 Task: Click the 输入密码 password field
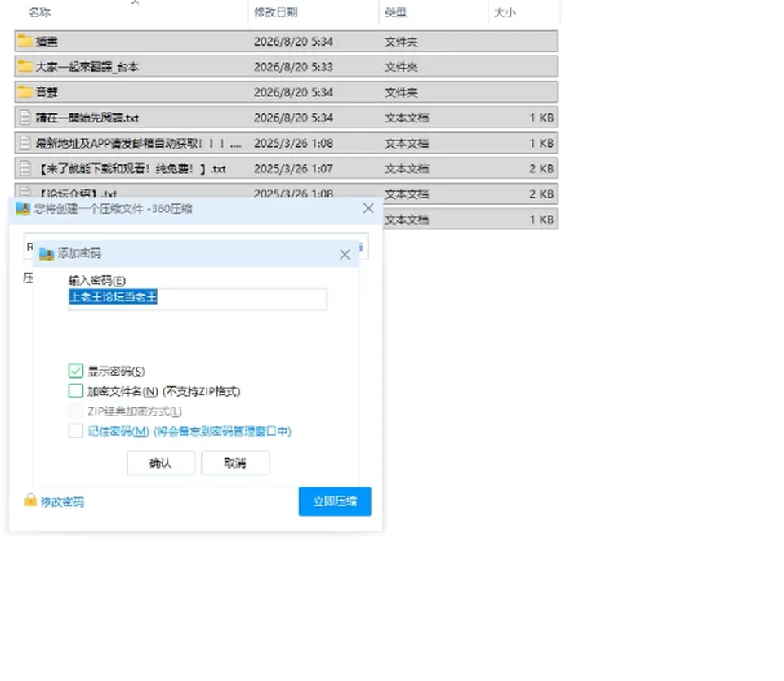(x=198, y=299)
